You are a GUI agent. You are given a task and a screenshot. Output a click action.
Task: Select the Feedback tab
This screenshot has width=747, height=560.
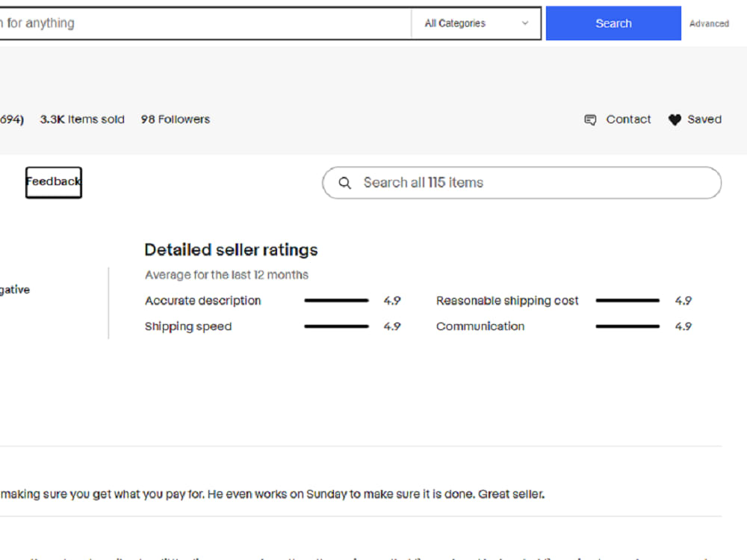53,182
